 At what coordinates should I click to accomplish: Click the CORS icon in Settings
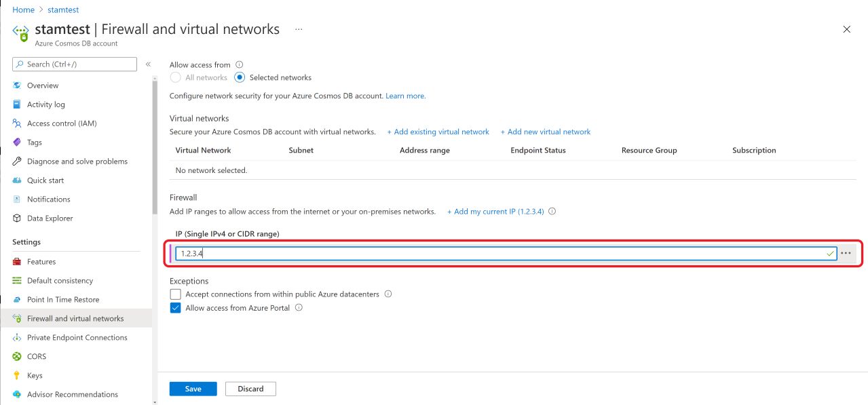click(x=17, y=356)
